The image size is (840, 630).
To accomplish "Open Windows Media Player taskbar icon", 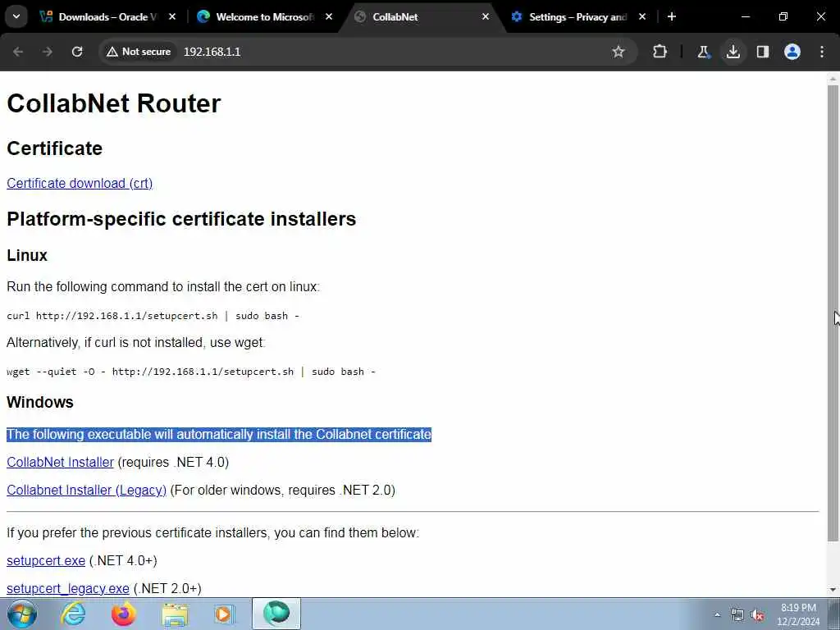I will tap(225, 614).
